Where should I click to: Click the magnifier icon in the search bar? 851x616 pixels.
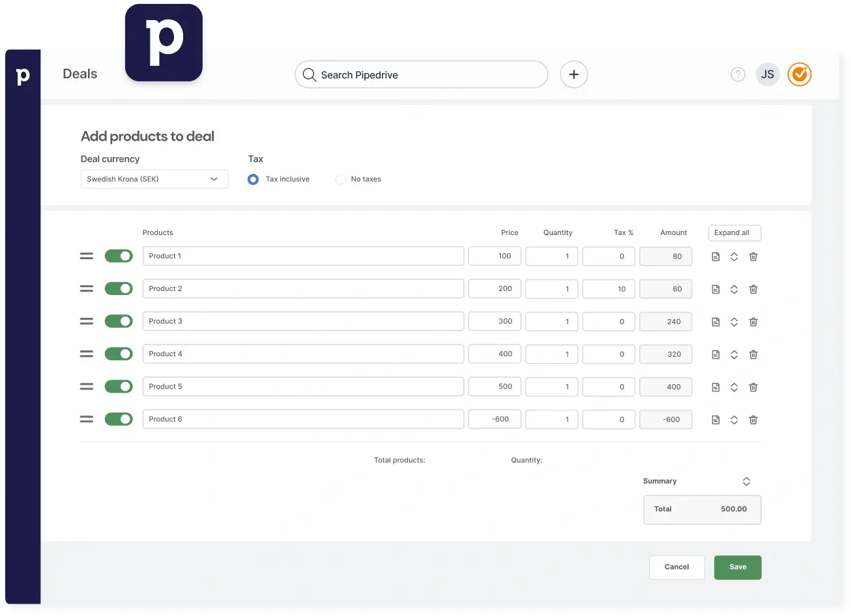point(310,75)
